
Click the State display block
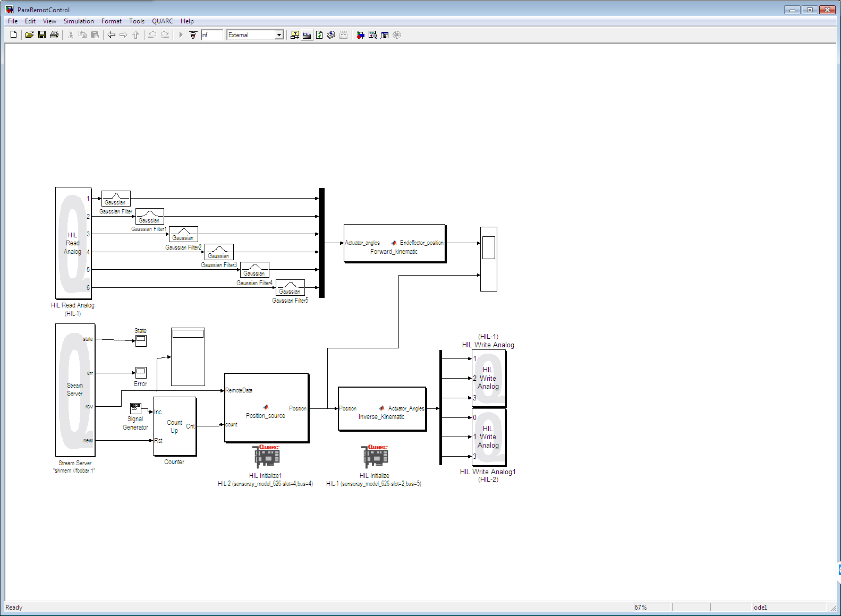[141, 341]
